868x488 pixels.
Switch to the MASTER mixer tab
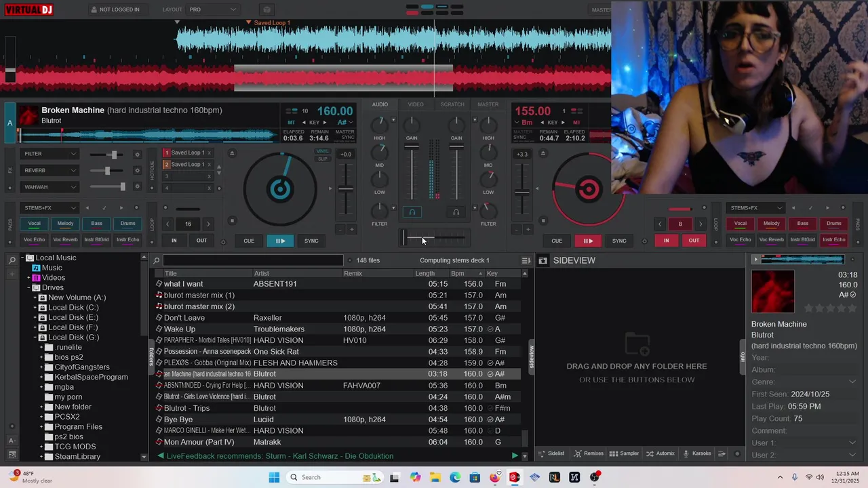488,104
